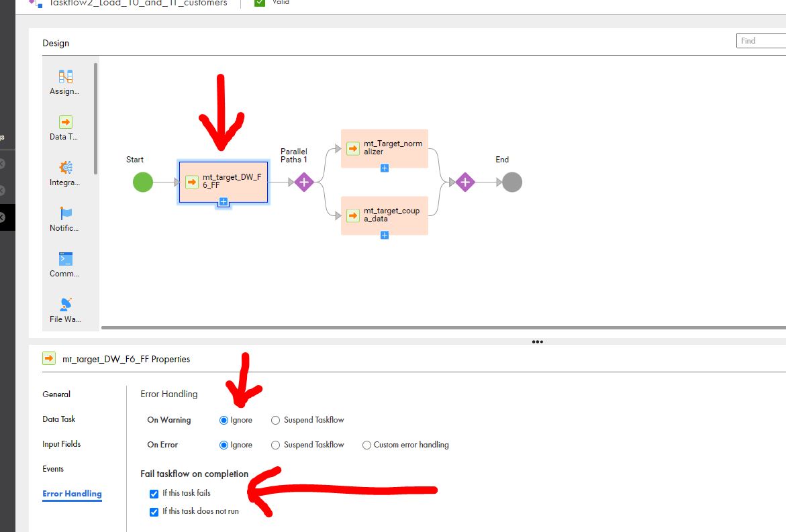
Task: Click the green Start node
Action: [x=143, y=182]
